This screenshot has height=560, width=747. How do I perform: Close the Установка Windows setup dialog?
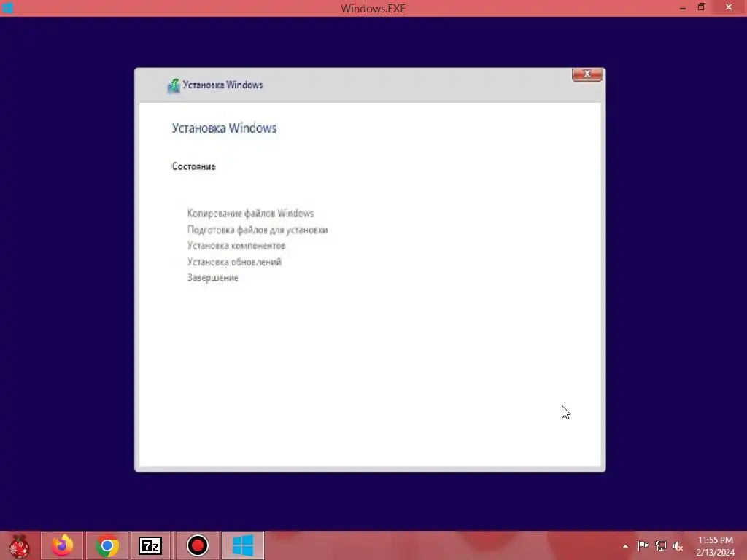(587, 74)
